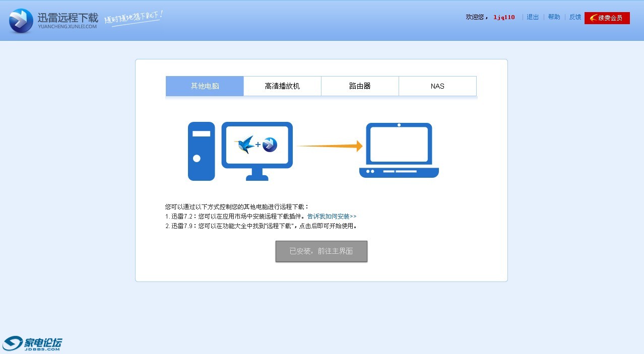The height and width of the screenshot is (354, 644).
Task: Click the hummingbird Xunlei icon on the monitor
Action: pyautogui.click(x=245, y=145)
